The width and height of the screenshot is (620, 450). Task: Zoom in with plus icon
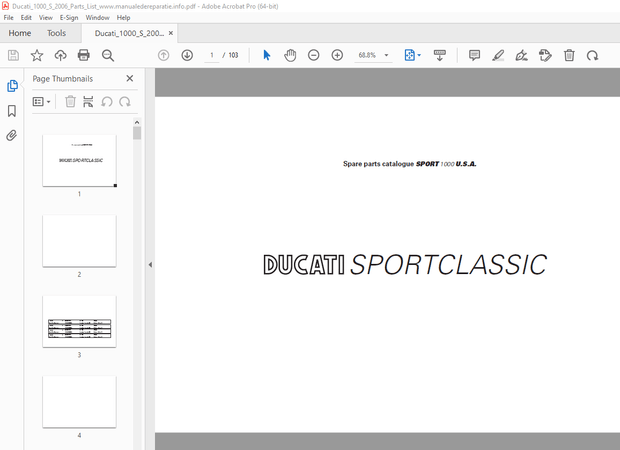pos(337,55)
